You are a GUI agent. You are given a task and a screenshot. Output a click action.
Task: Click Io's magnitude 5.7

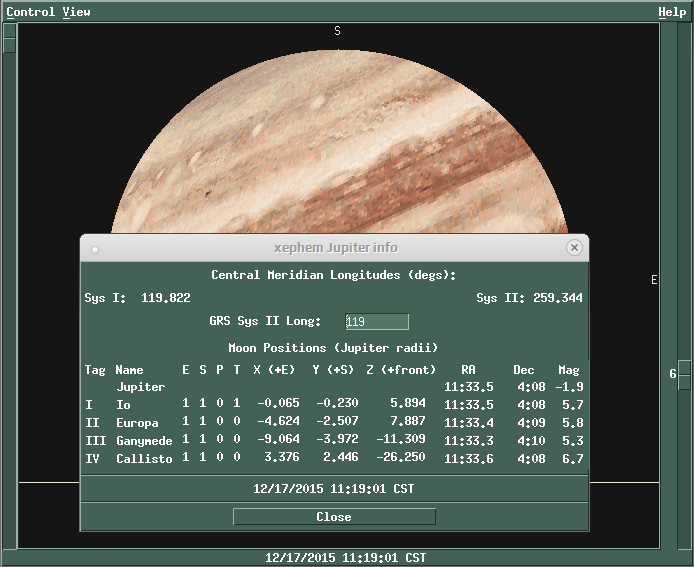point(573,405)
